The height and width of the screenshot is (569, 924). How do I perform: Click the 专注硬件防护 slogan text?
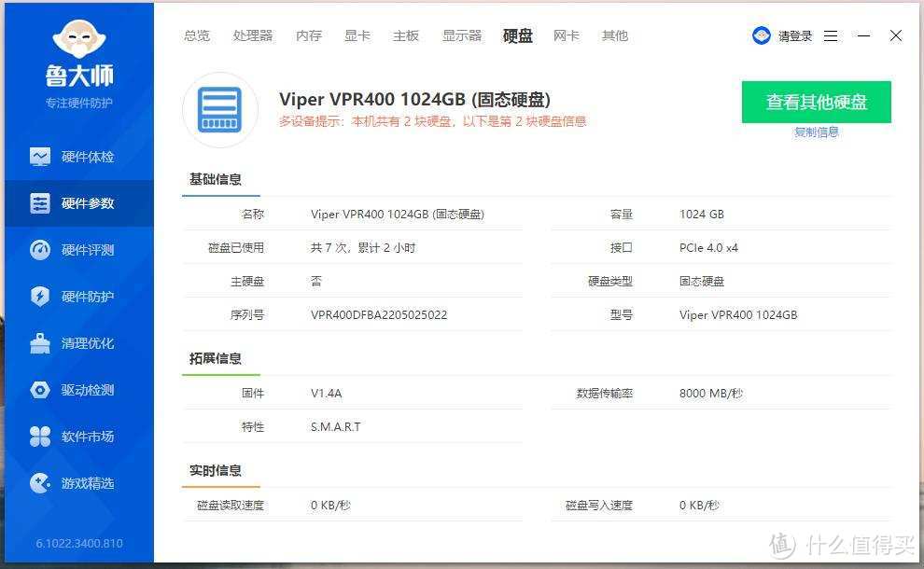click(x=79, y=103)
